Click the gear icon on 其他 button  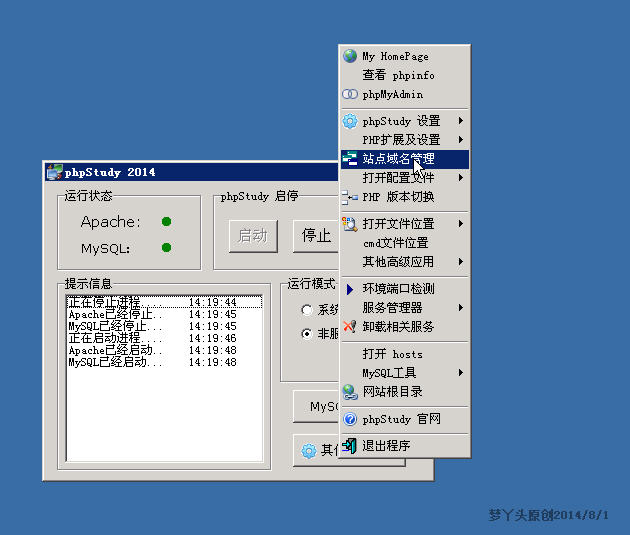309,451
